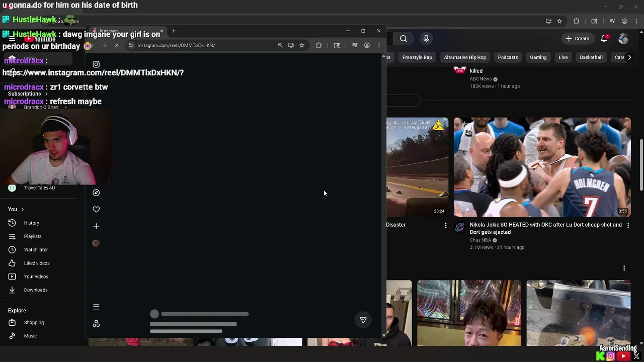Open the Meta apps grid icon in Instagram sidebar

(96, 323)
